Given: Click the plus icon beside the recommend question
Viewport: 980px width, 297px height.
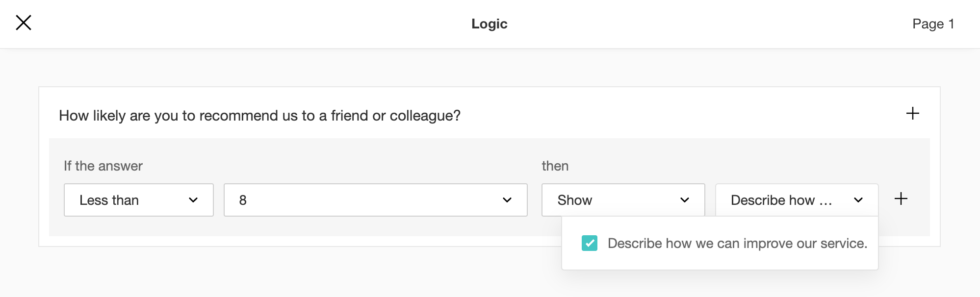Looking at the screenshot, I should point(912,114).
